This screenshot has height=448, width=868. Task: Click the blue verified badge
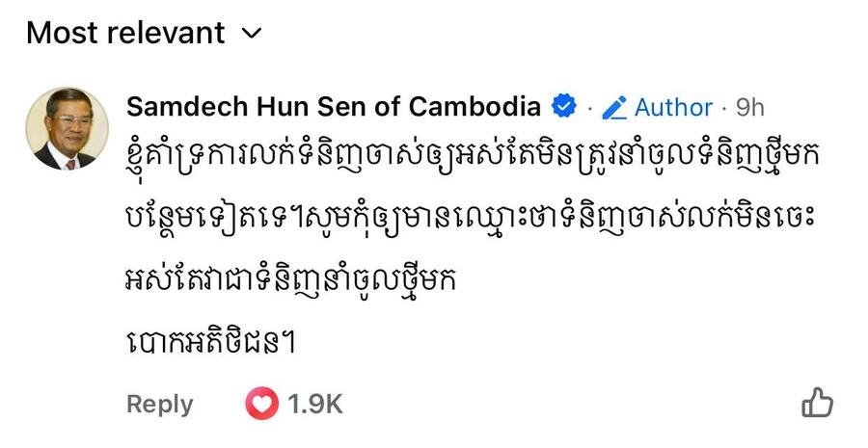coord(562,106)
